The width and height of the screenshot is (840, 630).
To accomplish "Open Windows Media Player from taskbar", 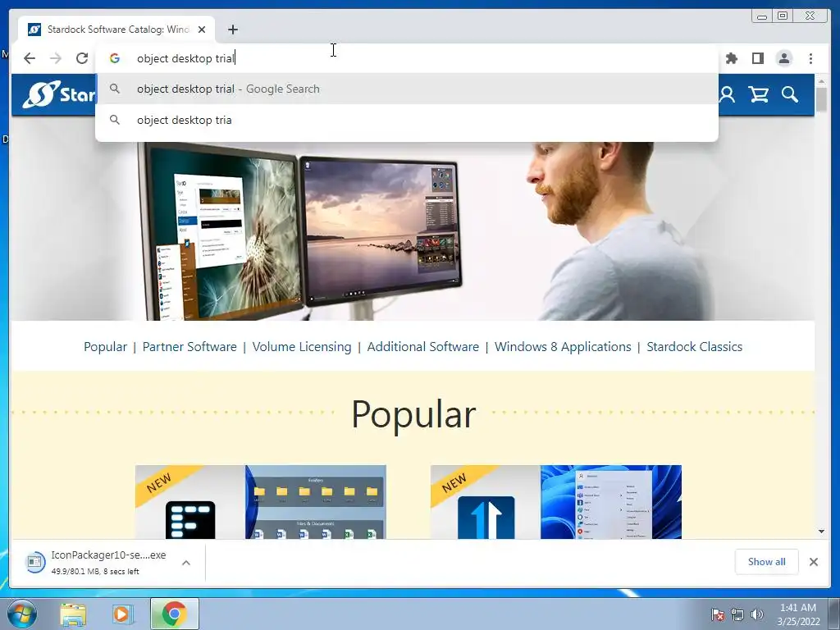I will tap(123, 614).
